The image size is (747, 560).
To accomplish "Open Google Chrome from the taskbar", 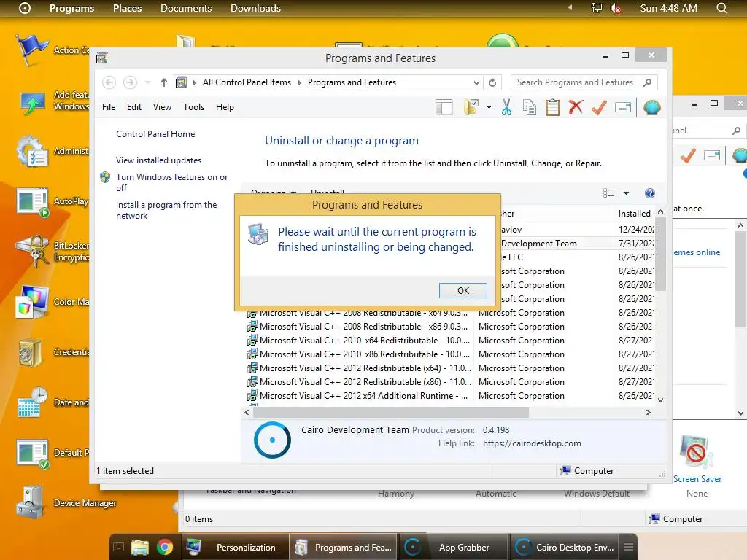I will pyautogui.click(x=164, y=547).
